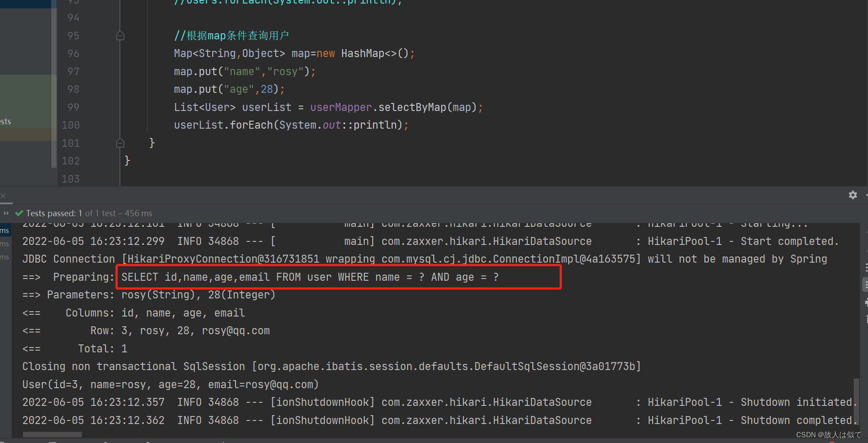Select the third test tree row ending in ms
The image size is (868, 443).
(x=5, y=257)
